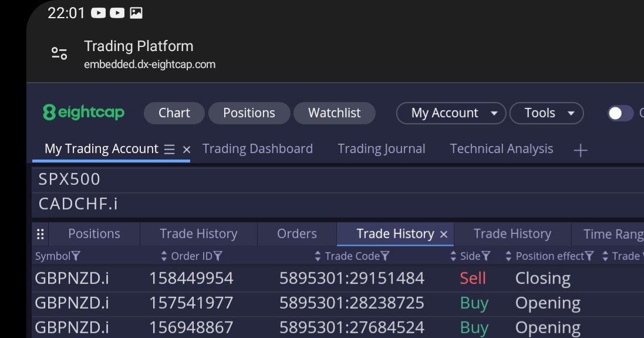644x338 pixels.
Task: Switch to Technical Analysis tab
Action: coord(501,148)
